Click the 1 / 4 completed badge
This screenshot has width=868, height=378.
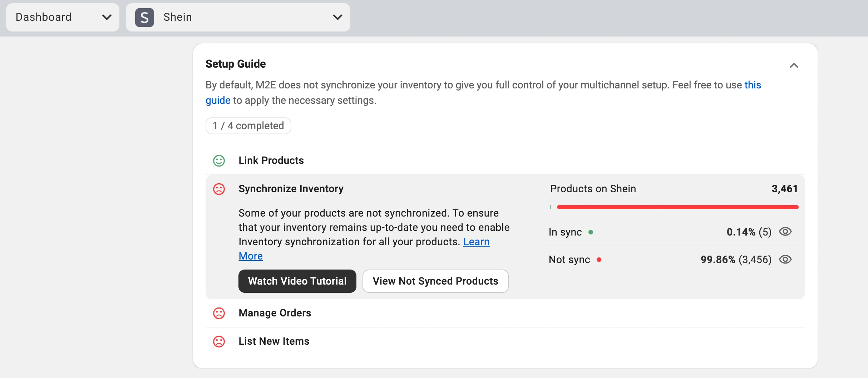tap(248, 126)
